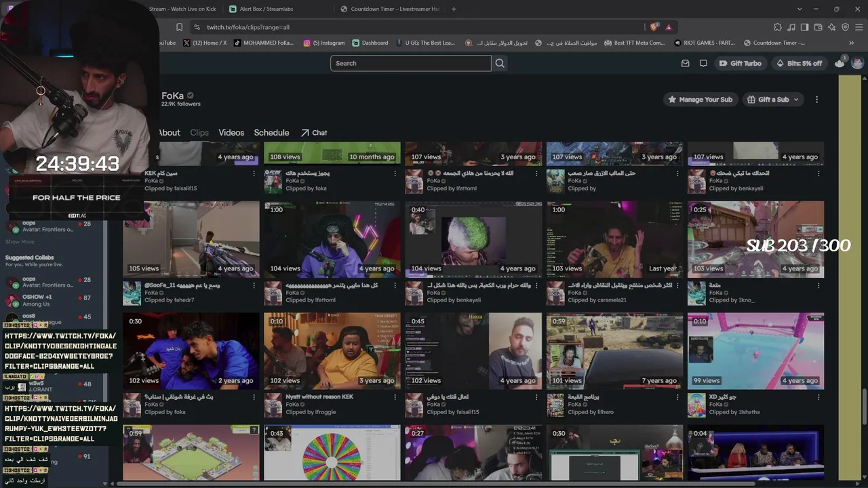Viewport: 868px width, 488px height.
Task: Play the 0:59 clip with 101 views
Action: 615,351
